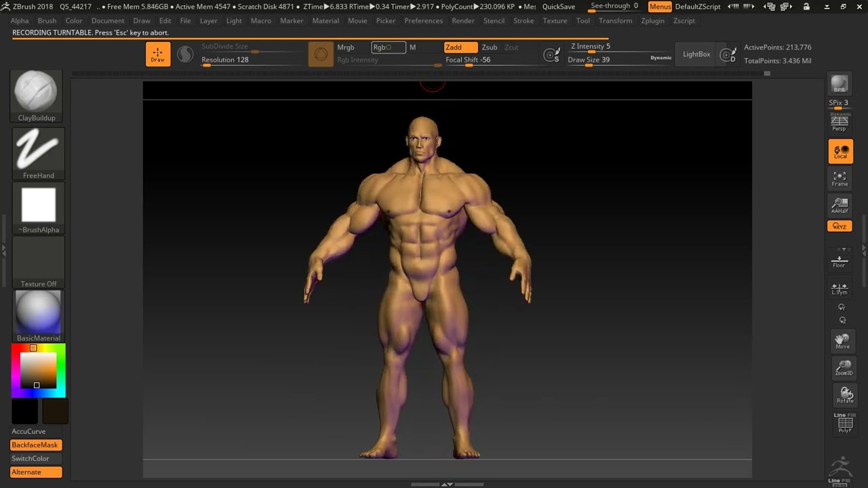Image resolution: width=868 pixels, height=488 pixels.
Task: Toggle the Floor grid
Action: tap(840, 261)
